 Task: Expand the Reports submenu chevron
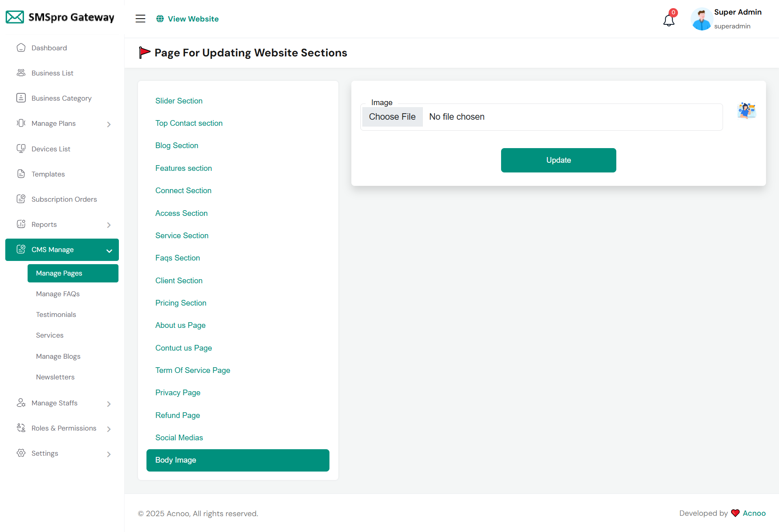coord(109,225)
